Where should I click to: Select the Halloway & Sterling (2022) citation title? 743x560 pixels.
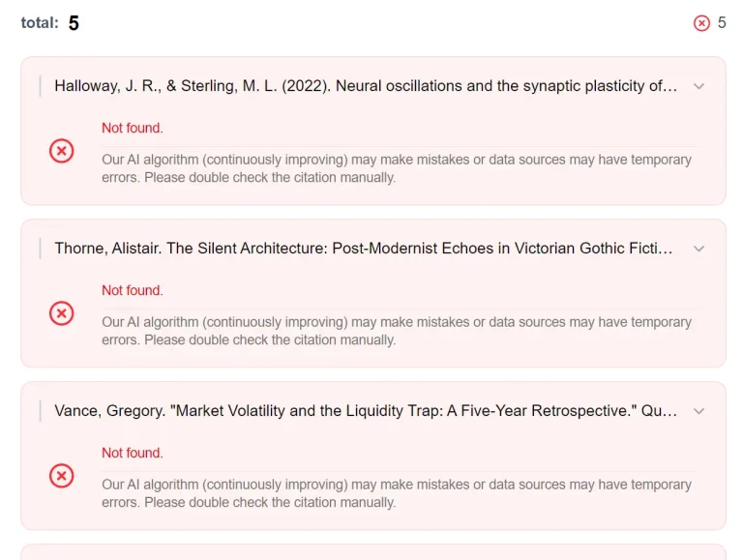(366, 86)
